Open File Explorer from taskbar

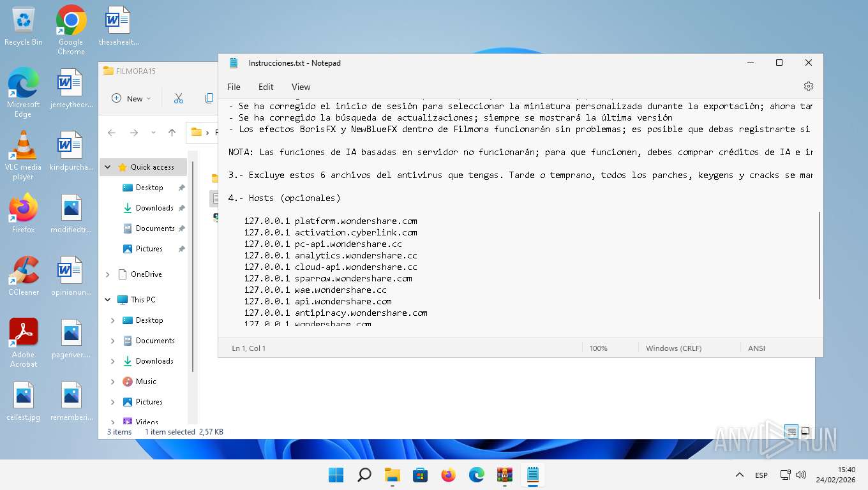click(x=392, y=475)
